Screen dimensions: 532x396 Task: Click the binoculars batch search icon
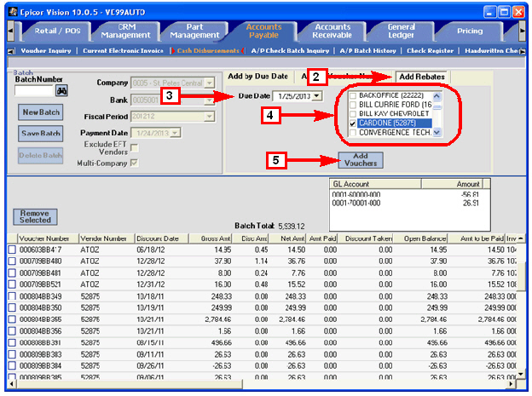click(61, 90)
